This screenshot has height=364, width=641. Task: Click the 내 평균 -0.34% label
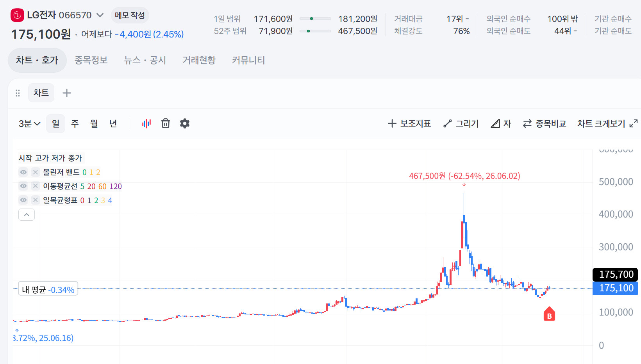[x=48, y=289]
